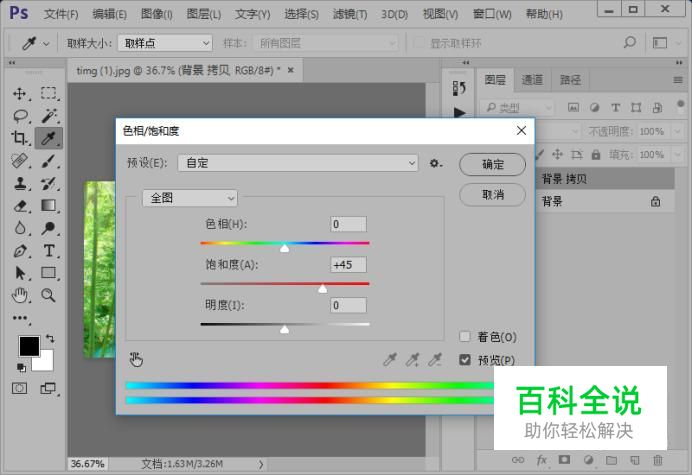The image size is (692, 475).
Task: Swap foreground and background colors
Action: coord(50,339)
